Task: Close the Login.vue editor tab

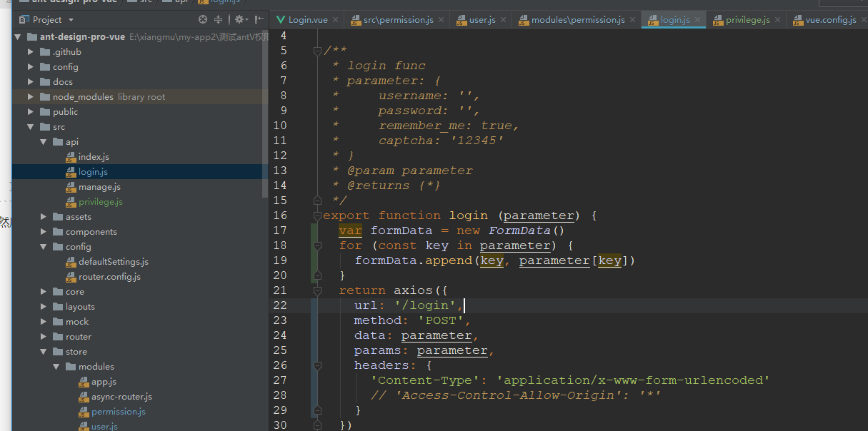Action: (x=336, y=20)
